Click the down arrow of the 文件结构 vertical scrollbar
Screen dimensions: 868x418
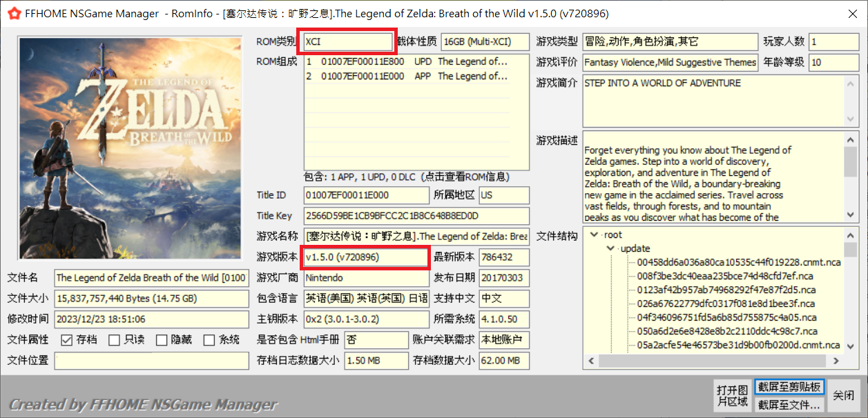pyautogui.click(x=851, y=347)
